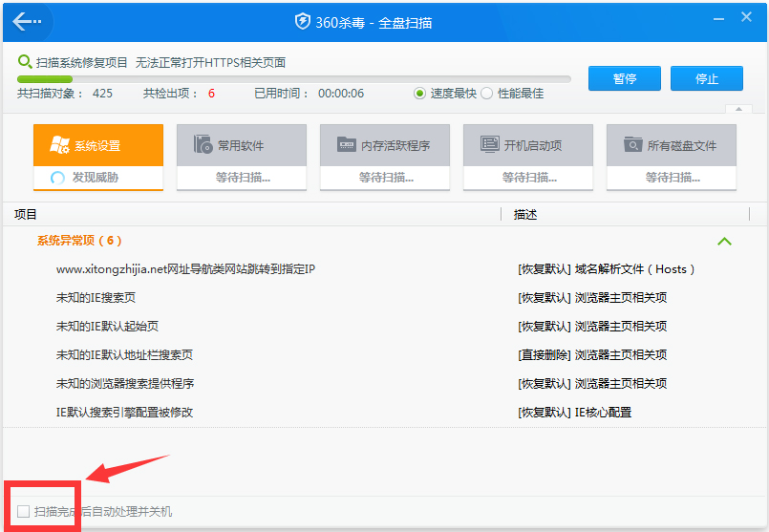This screenshot has width=769, height=532.
Task: Collapse the category panel using small up arrow
Action: tap(736, 110)
